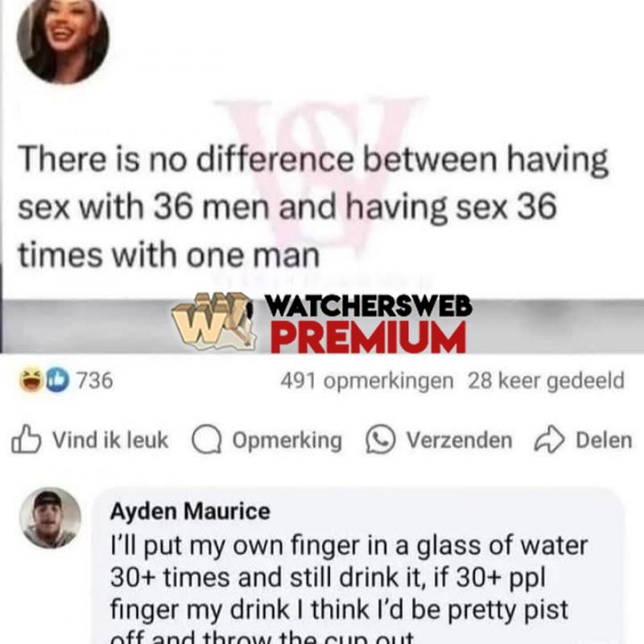Image resolution: width=644 pixels, height=644 pixels.
Task: Click the thumbs-up icon beside Vind ik leuk
Action: [x=26, y=440]
